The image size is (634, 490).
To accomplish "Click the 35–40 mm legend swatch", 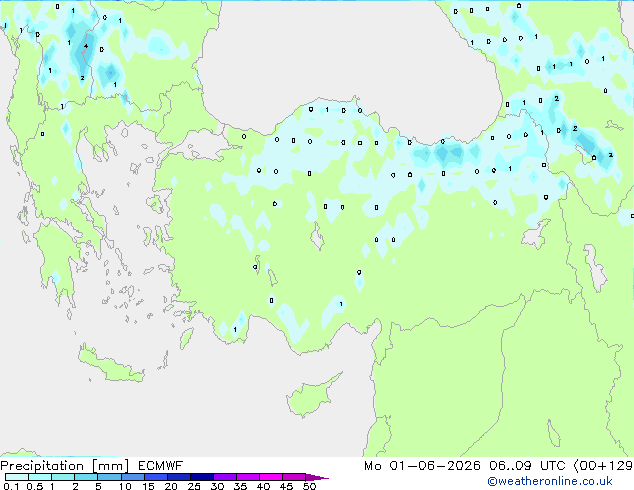I will coord(248,477).
